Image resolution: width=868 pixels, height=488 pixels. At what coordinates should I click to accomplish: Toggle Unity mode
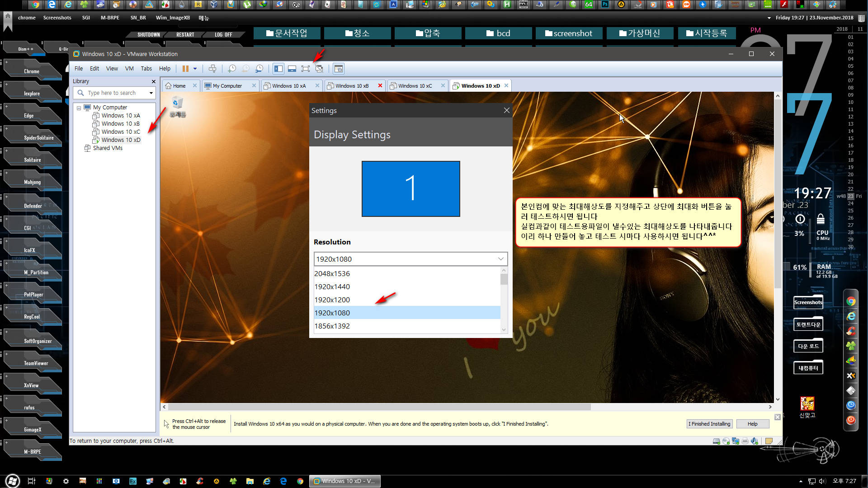tap(319, 69)
